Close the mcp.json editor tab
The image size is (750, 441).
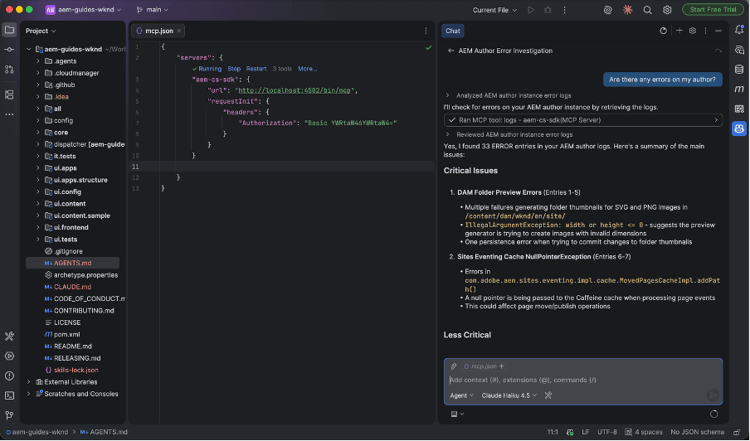tap(179, 31)
